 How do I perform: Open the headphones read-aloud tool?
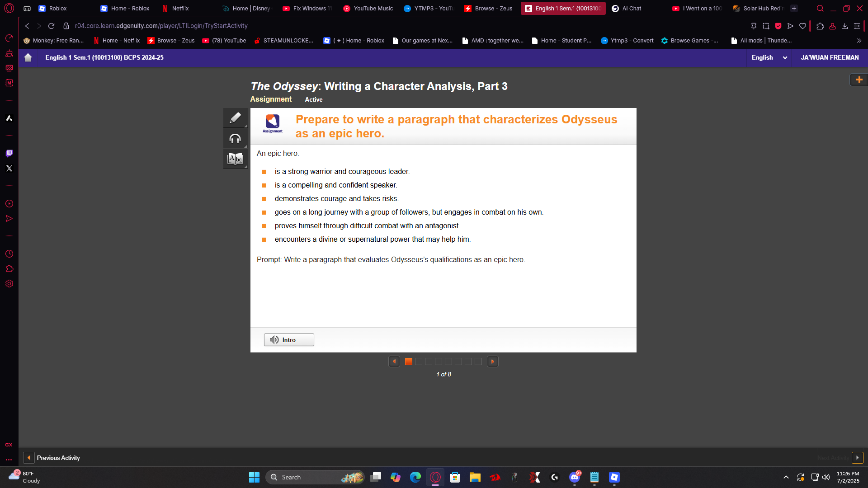pos(235,139)
